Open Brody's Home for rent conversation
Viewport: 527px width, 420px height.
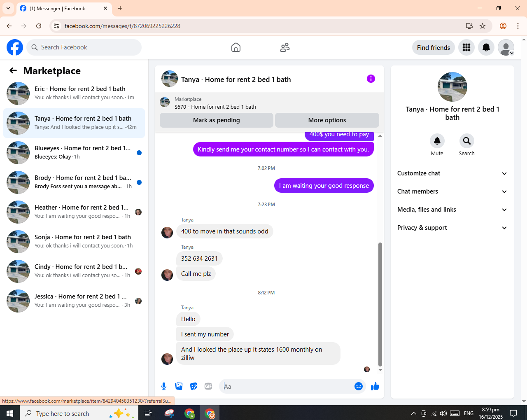[x=74, y=182]
